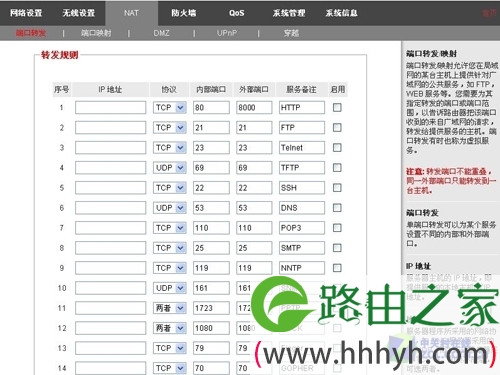This screenshot has width=500, height=375.
Task: Open the protocol dropdown for row 7 POP3
Action: click(x=170, y=228)
